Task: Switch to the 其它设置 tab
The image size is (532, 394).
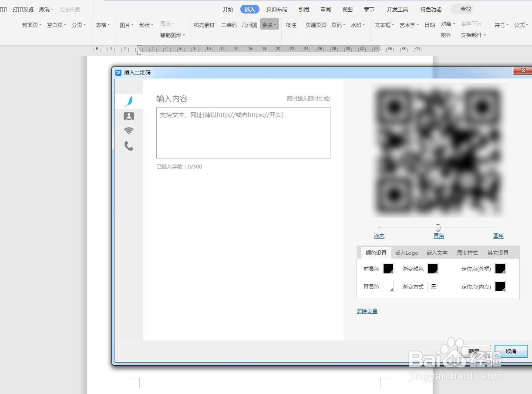Action: (498, 253)
